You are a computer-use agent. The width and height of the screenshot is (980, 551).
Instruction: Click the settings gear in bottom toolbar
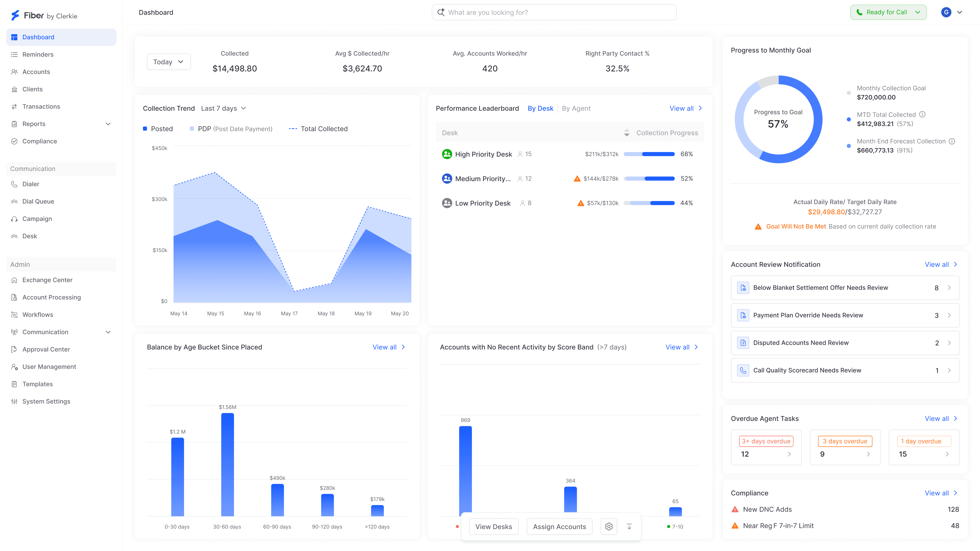point(609,527)
